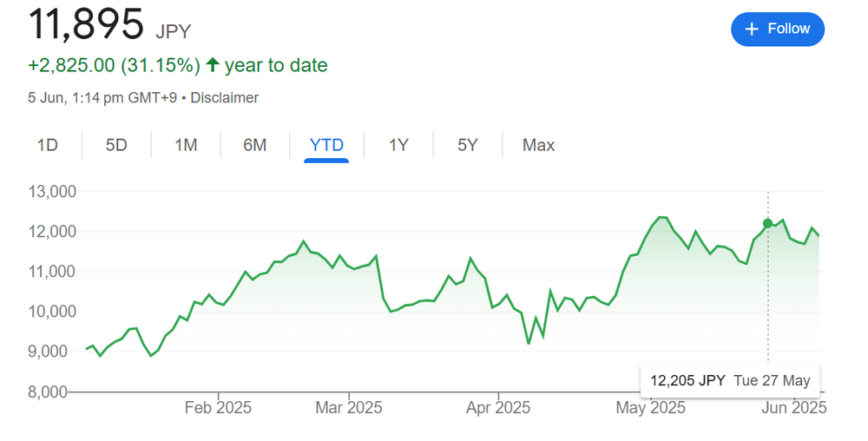Screen dimensions: 868x441
Task: Click the Feb 2025 axis label
Action: [x=218, y=407]
